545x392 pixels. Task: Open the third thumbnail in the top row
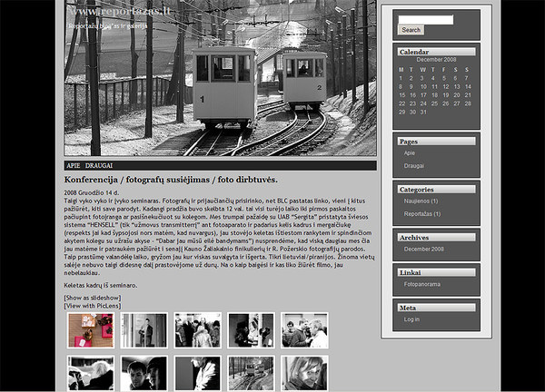coord(197,330)
